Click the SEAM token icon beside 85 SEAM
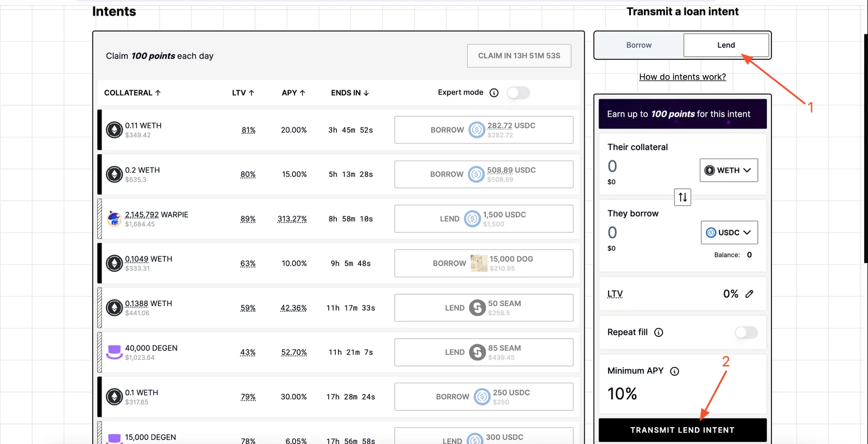Screen dimensions: 868x444 point(477,352)
